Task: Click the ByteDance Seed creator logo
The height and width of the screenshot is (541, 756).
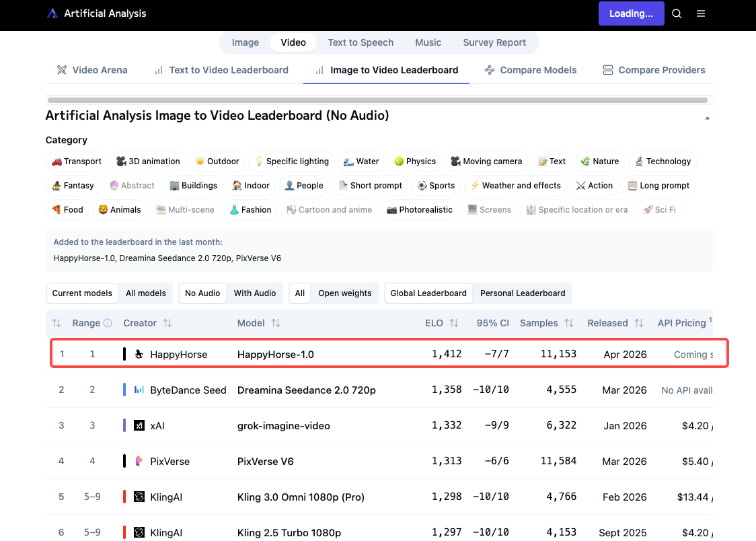Action: pos(139,390)
